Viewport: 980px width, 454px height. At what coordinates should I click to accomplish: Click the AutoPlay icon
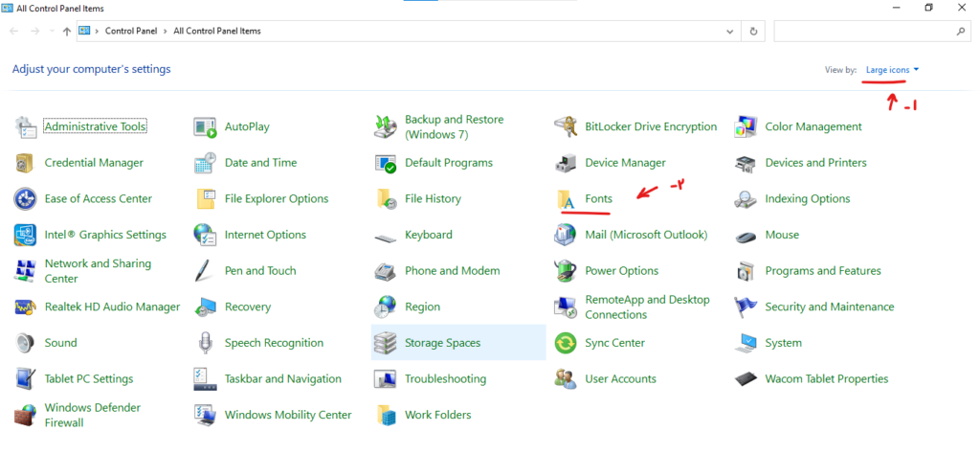point(205,127)
